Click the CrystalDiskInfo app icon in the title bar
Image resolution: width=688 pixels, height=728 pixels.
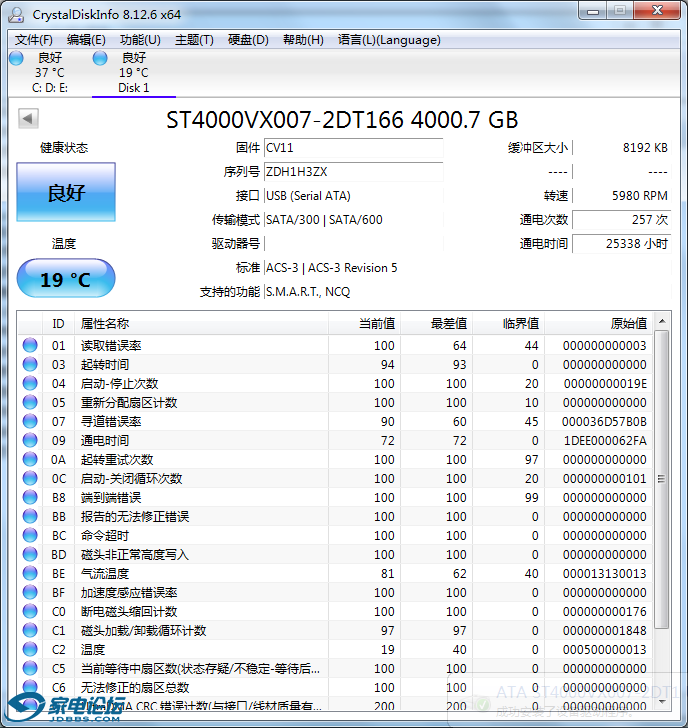point(16,14)
